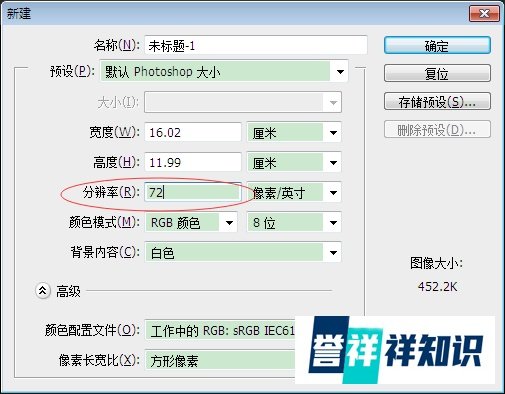The height and width of the screenshot is (394, 505).
Task: Open the 大小 size dropdown
Action: tap(243, 102)
